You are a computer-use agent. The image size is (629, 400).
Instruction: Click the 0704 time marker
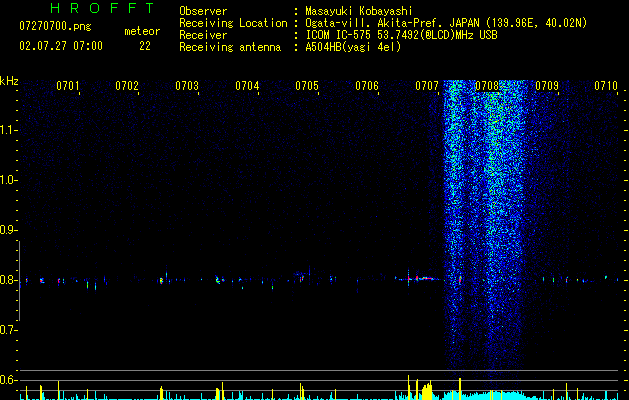[x=247, y=86]
